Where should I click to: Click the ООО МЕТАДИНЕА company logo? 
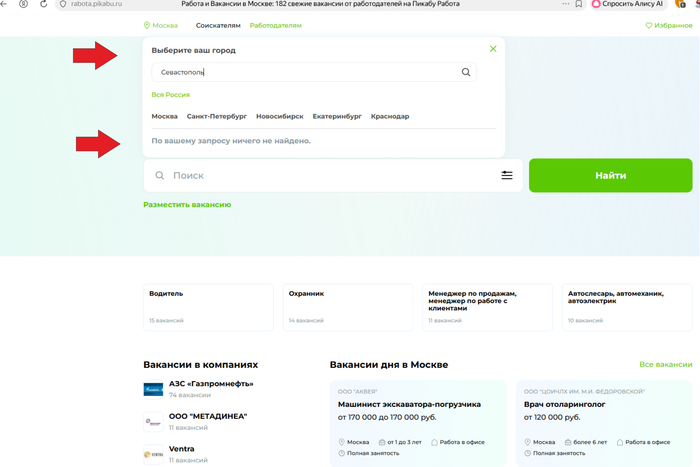(153, 421)
